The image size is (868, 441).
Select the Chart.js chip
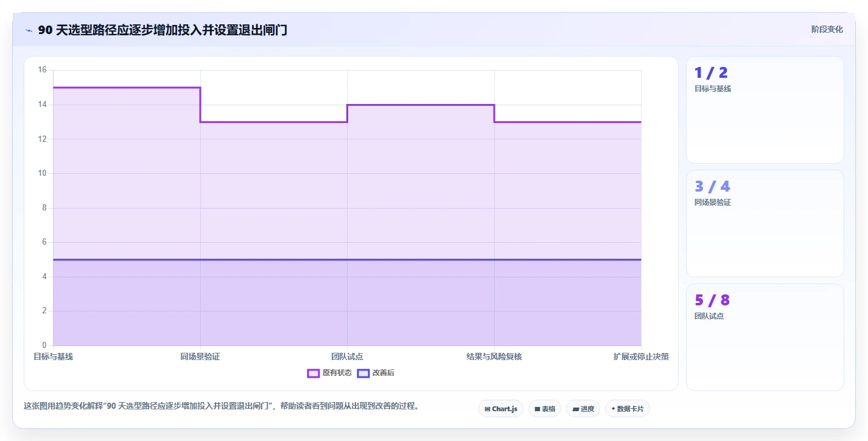501,409
